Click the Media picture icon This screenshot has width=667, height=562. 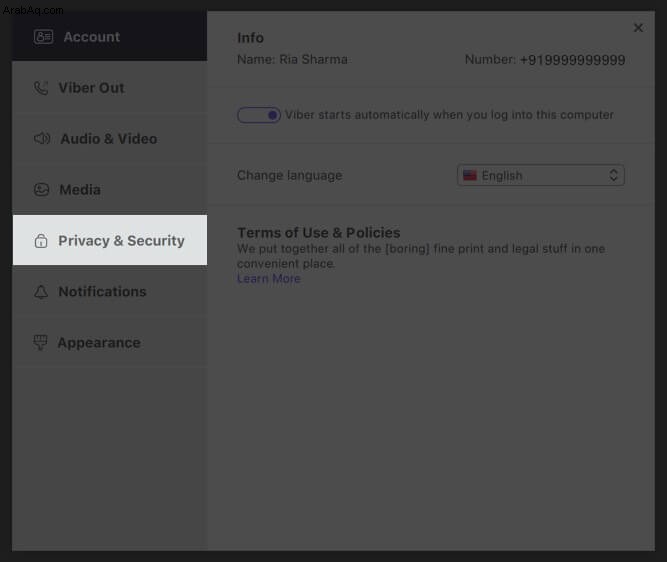click(41, 190)
